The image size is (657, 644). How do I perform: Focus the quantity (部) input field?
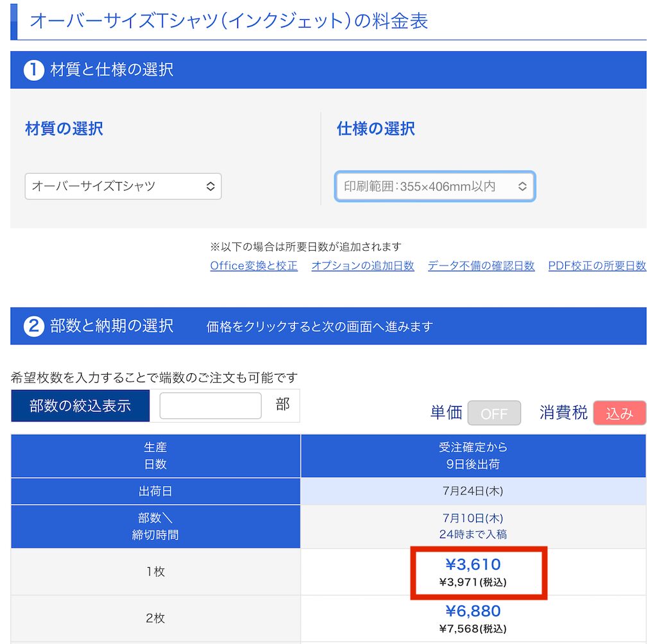tap(210, 405)
